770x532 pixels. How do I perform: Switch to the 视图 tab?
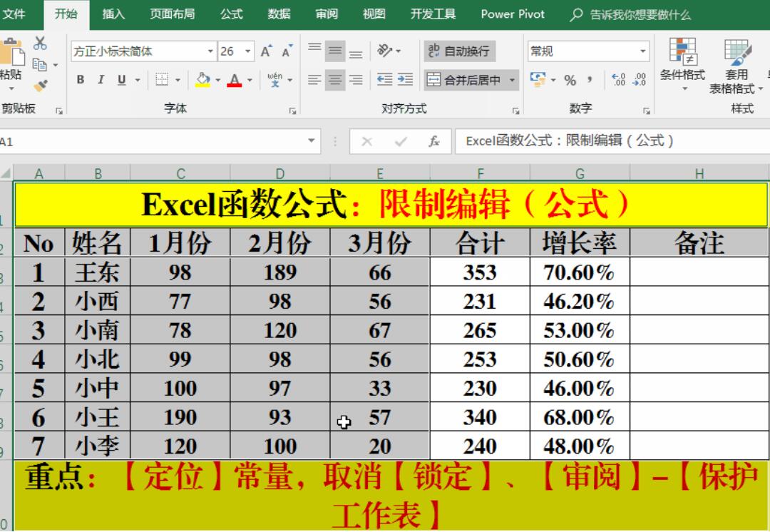coord(374,14)
